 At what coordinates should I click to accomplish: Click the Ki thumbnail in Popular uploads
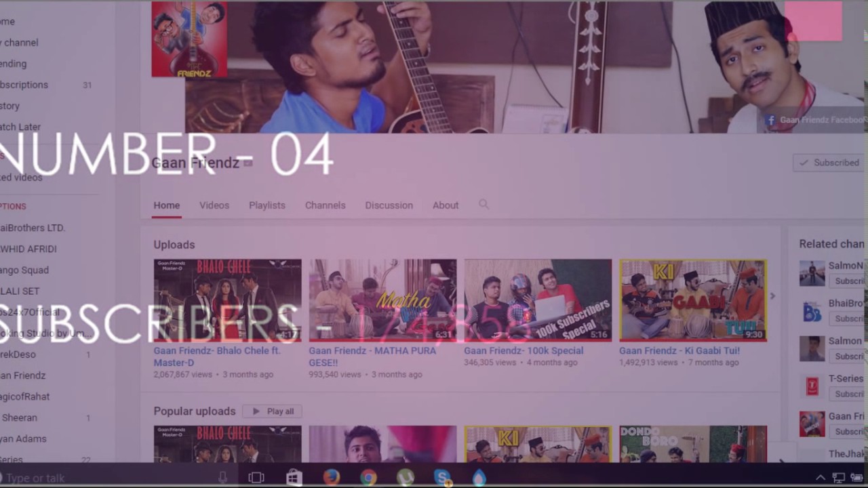(x=538, y=444)
